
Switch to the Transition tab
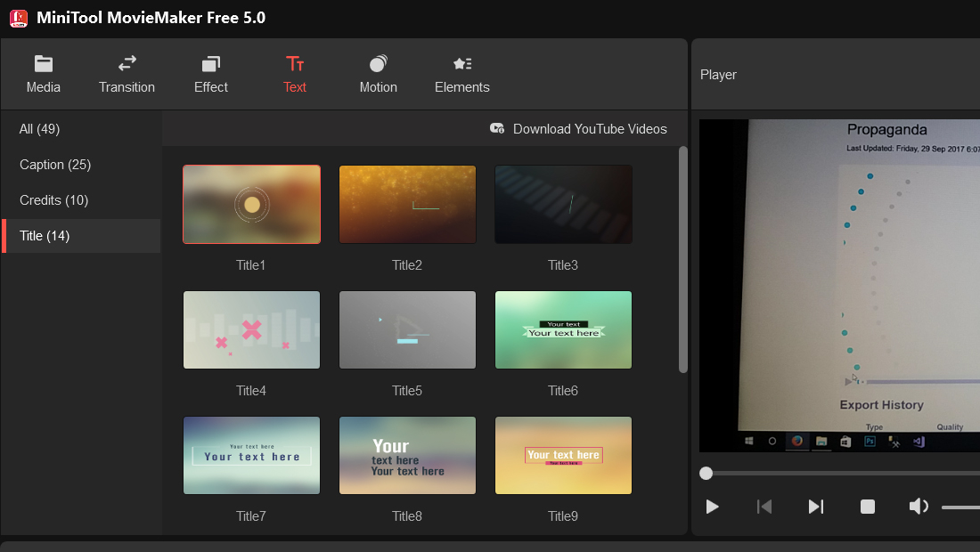click(127, 74)
